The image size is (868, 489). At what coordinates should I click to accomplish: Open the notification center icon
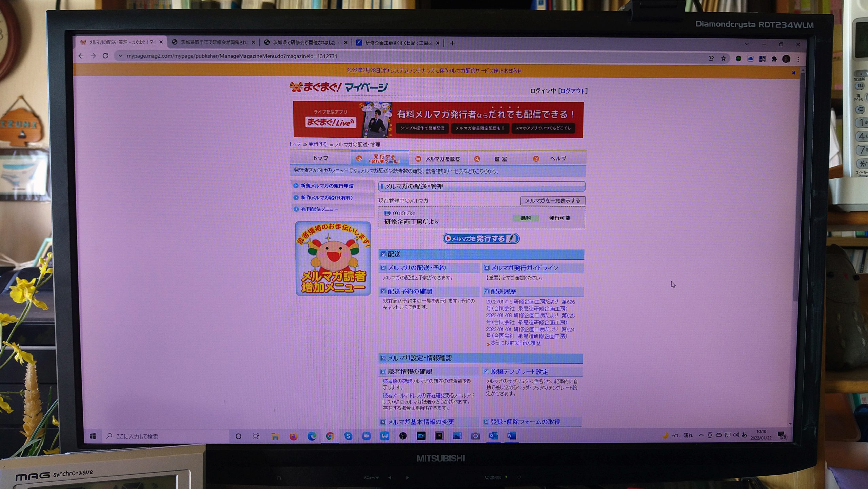[782, 435]
